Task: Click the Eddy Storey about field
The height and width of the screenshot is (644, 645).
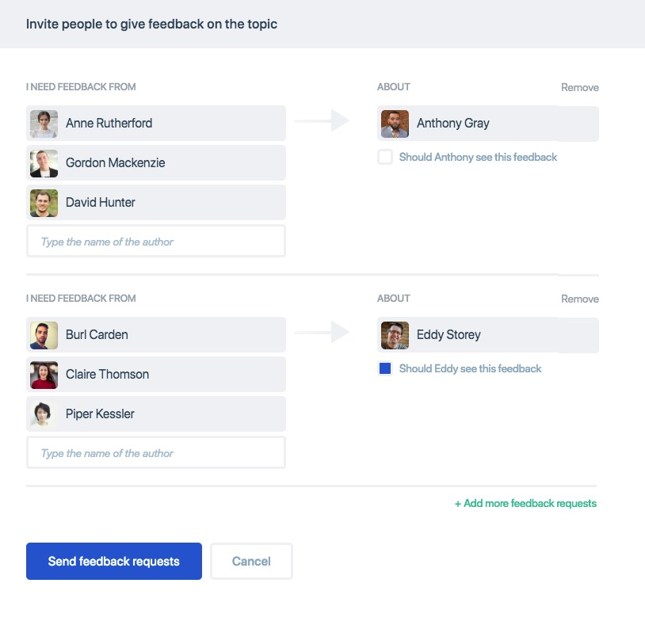Action: click(487, 335)
